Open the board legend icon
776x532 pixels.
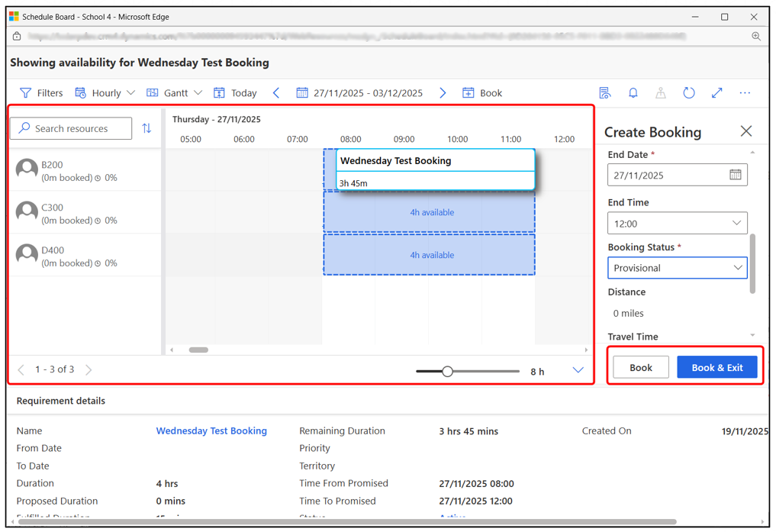click(604, 93)
